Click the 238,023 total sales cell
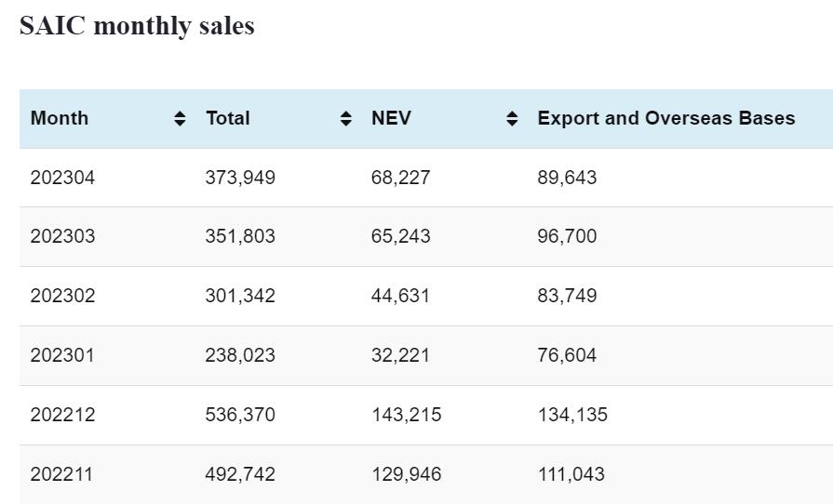The image size is (833, 504). (240, 355)
